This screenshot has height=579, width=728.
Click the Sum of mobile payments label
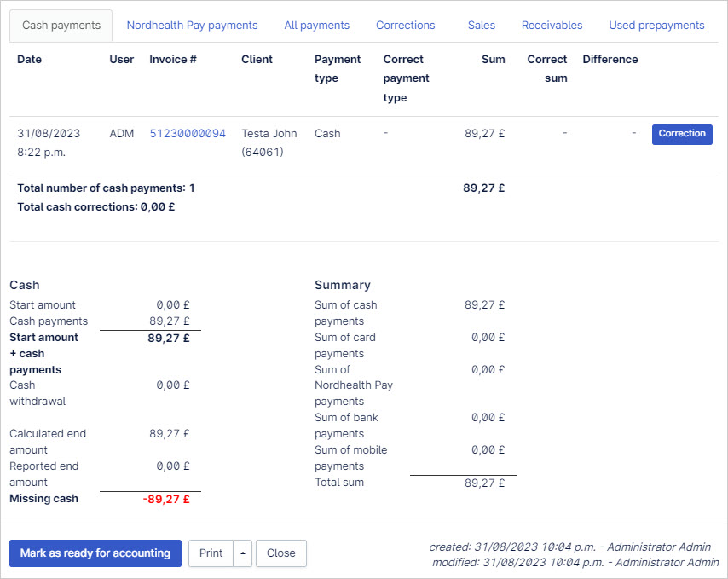(x=351, y=458)
